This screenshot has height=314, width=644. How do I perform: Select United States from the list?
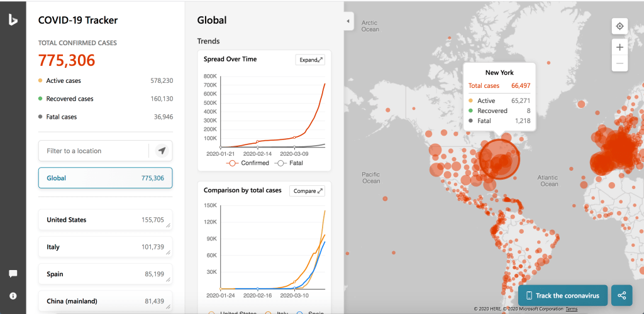click(105, 220)
